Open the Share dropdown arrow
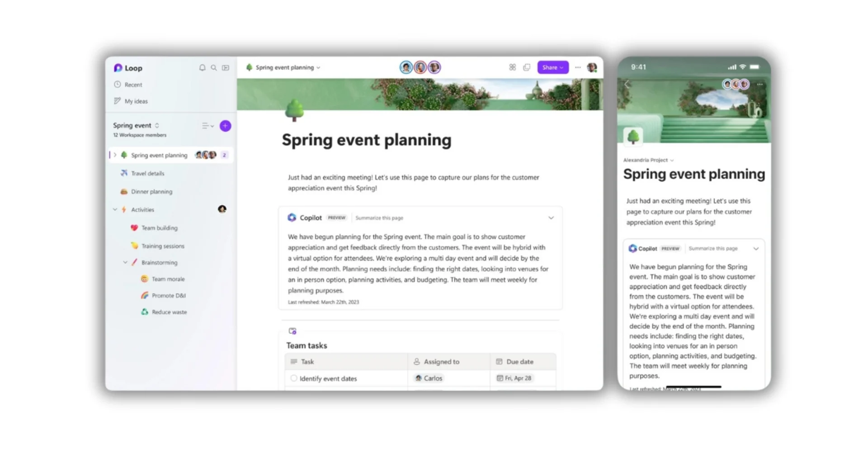 click(x=561, y=67)
